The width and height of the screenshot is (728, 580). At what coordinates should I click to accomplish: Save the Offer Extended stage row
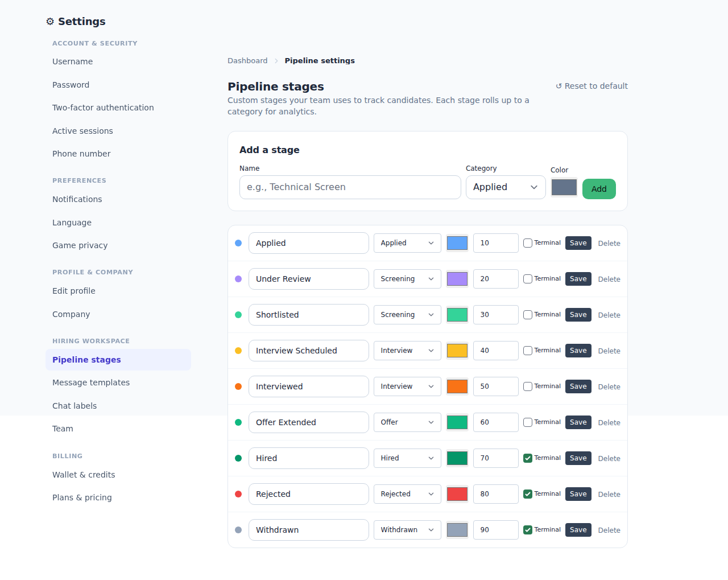578,422
